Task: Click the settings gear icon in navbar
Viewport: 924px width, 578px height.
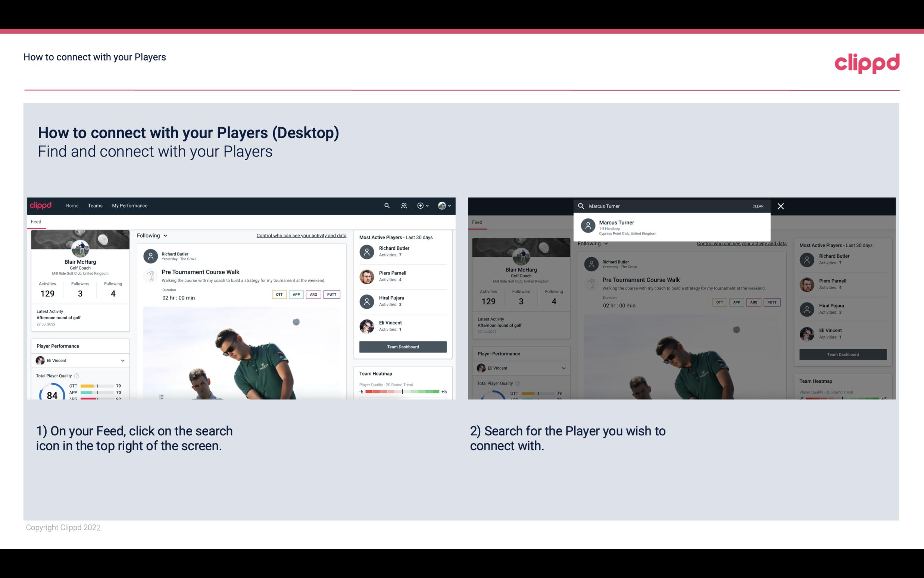Action: pos(421,206)
